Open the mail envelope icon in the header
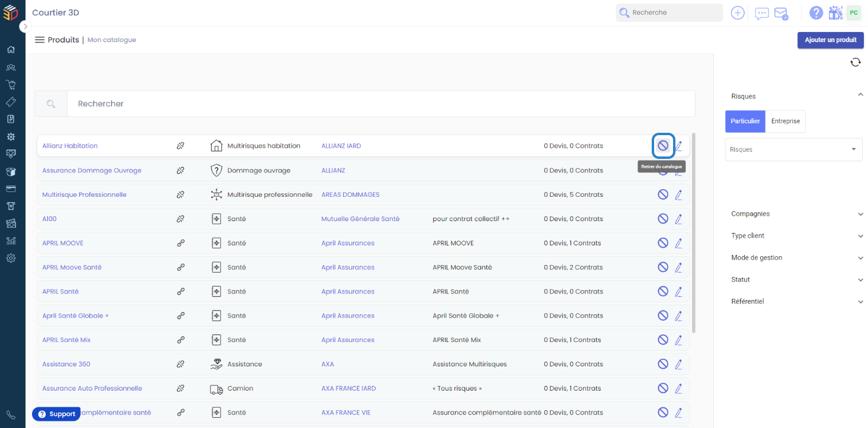This screenshot has height=428, width=868. 781,14
